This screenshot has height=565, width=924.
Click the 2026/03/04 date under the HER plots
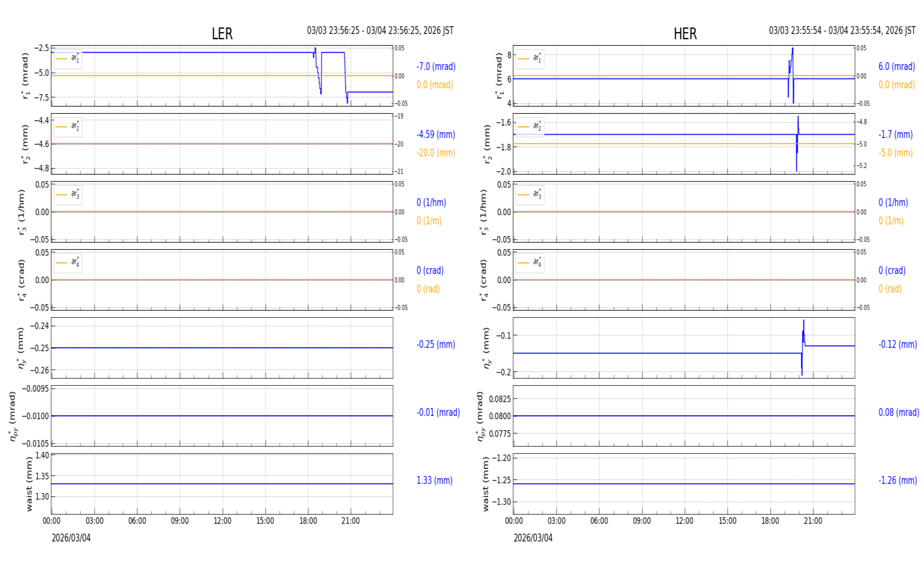(x=533, y=538)
